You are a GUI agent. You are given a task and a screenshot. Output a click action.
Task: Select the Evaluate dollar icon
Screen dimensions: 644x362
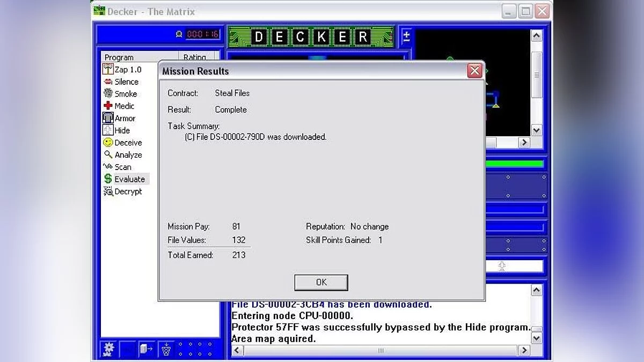pos(108,179)
